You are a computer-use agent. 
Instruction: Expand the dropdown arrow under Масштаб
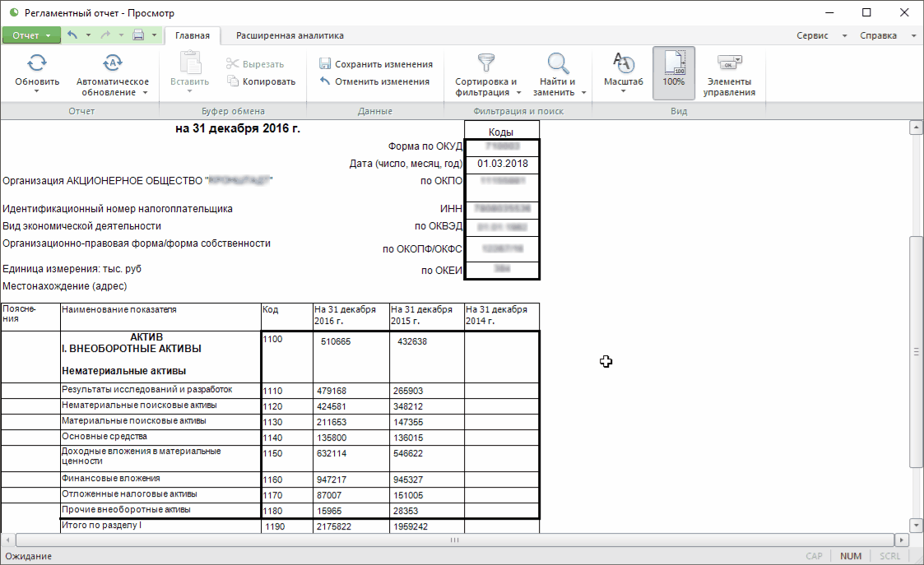624,91
